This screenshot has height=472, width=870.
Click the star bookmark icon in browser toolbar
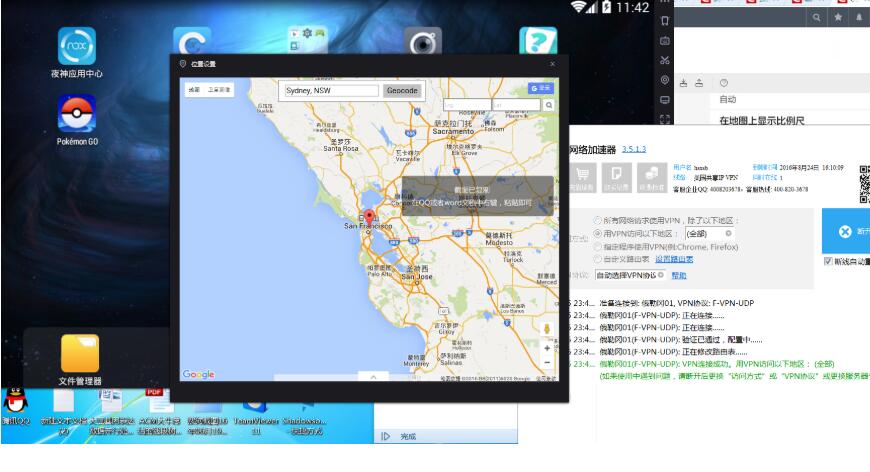(838, 18)
